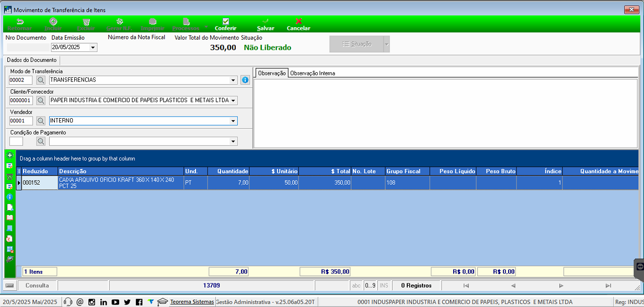
Task: Go to next record navigation arrow
Action: (x=561, y=286)
